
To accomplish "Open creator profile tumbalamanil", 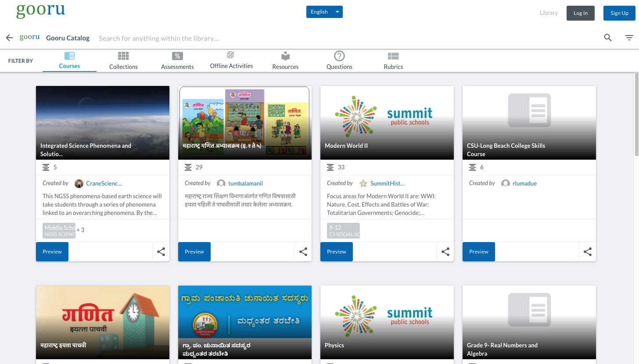I will point(245,183).
